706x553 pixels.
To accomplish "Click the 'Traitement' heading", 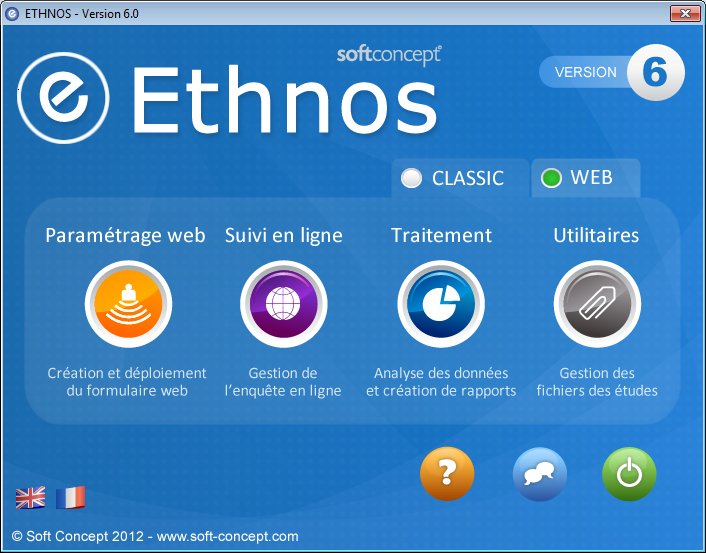I will coord(441,236).
